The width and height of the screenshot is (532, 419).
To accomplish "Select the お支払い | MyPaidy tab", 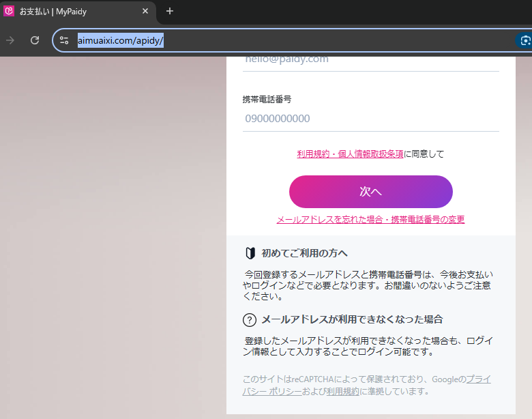I will [x=75, y=11].
